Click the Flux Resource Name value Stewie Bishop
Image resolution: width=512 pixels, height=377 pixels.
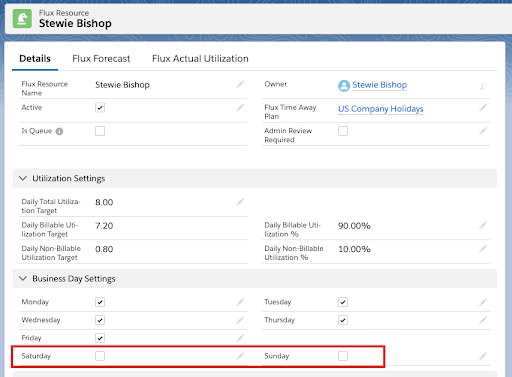tap(122, 85)
